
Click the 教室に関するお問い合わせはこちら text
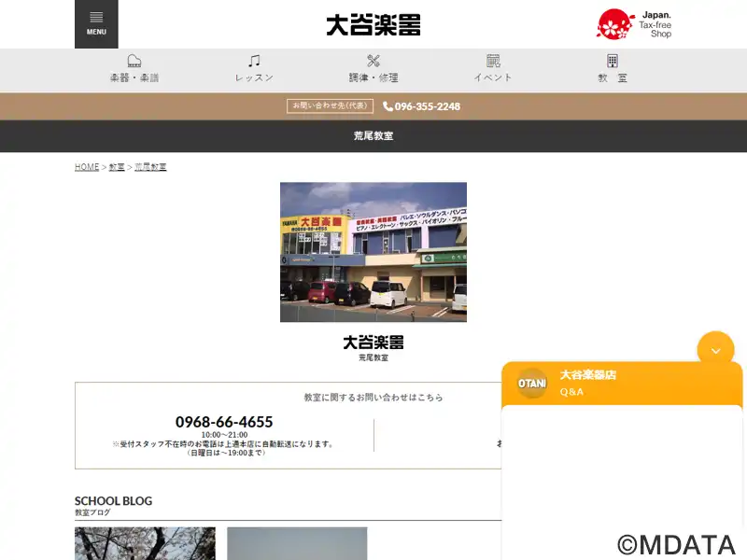point(373,398)
